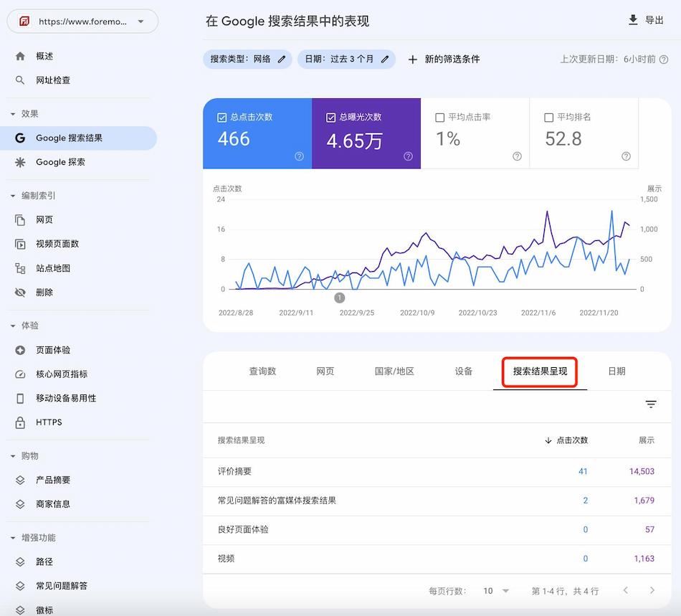Viewport: 681px width, 616px height.
Task: Open the 站点地图 sitemaps report
Action: [x=57, y=268]
